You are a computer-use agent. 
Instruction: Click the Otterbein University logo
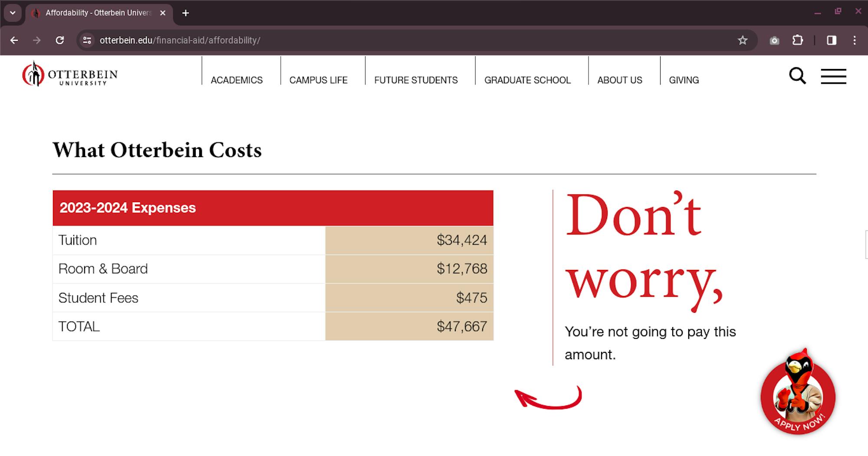[x=70, y=75]
